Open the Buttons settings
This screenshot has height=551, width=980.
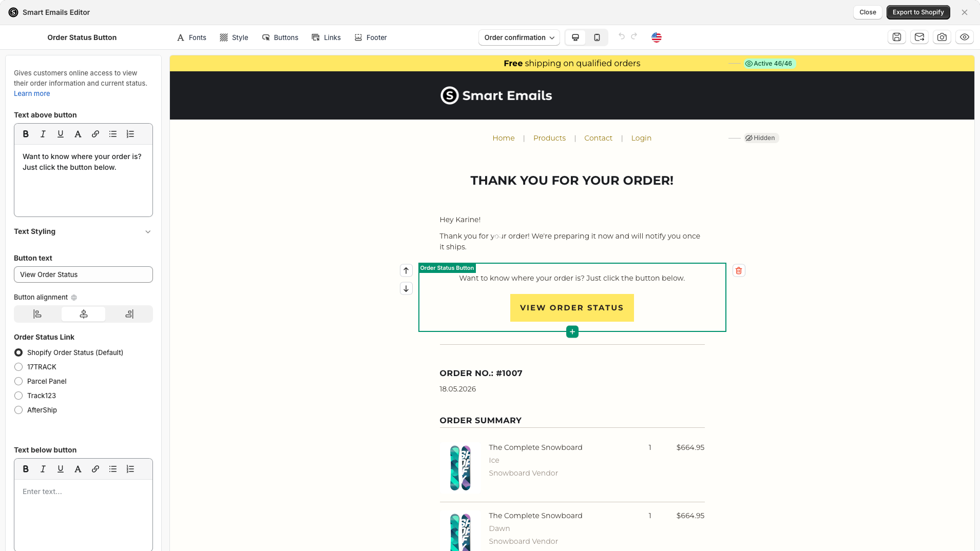[x=280, y=37]
